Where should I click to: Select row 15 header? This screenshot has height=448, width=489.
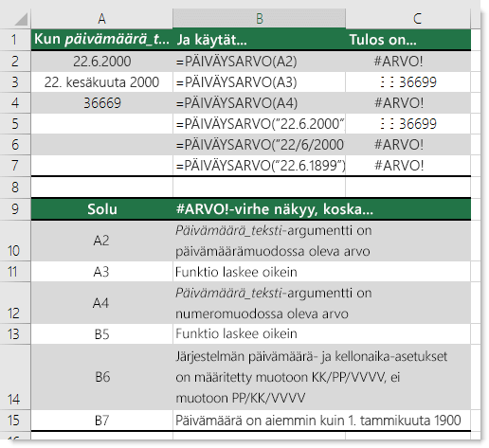click(15, 421)
